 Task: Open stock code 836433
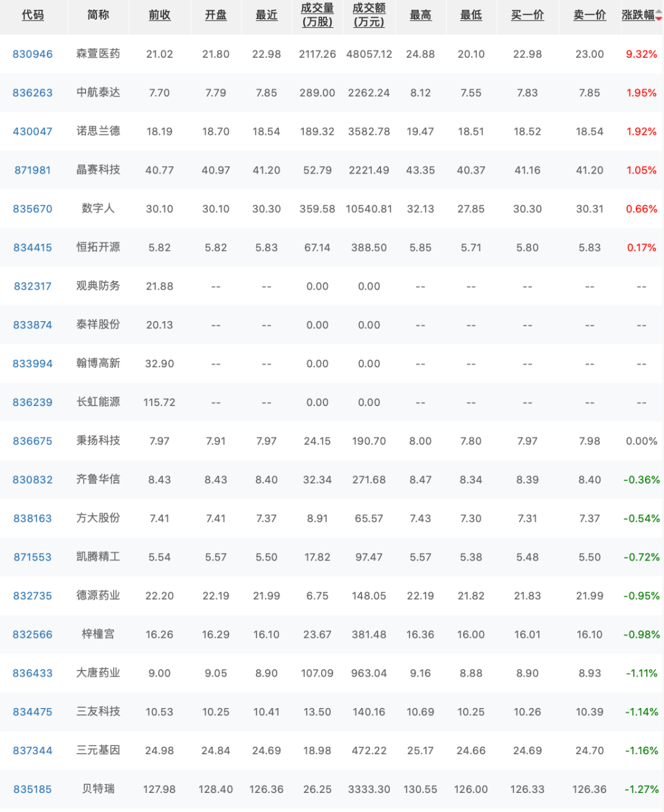(x=33, y=674)
